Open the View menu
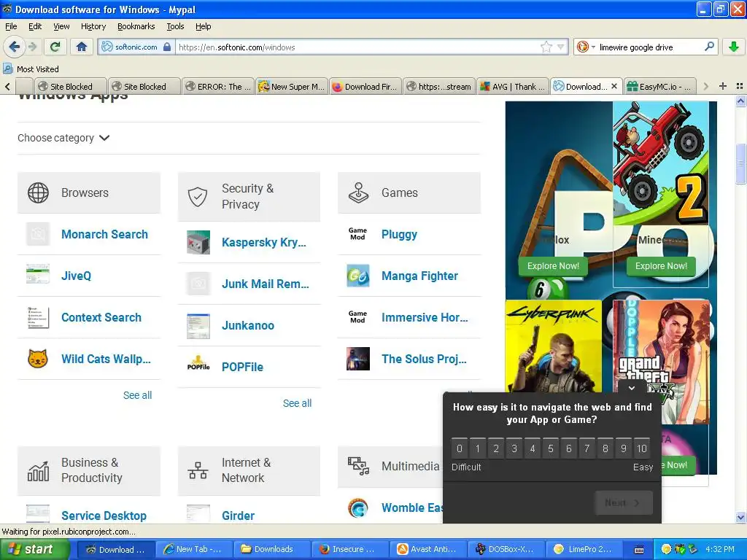The height and width of the screenshot is (560, 747). coord(61,27)
